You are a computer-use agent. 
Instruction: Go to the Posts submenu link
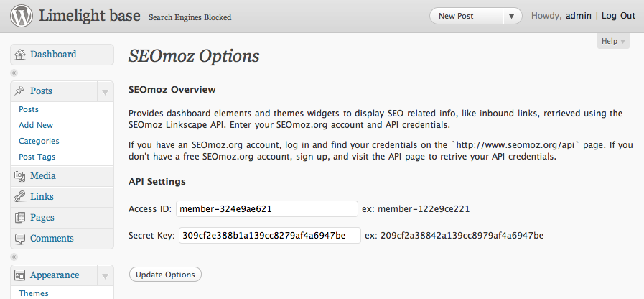pos(29,109)
